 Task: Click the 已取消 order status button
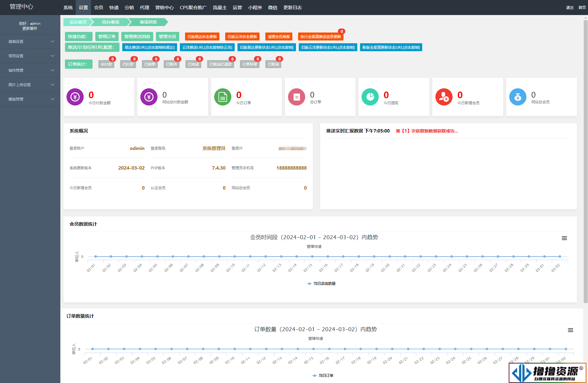273,64
